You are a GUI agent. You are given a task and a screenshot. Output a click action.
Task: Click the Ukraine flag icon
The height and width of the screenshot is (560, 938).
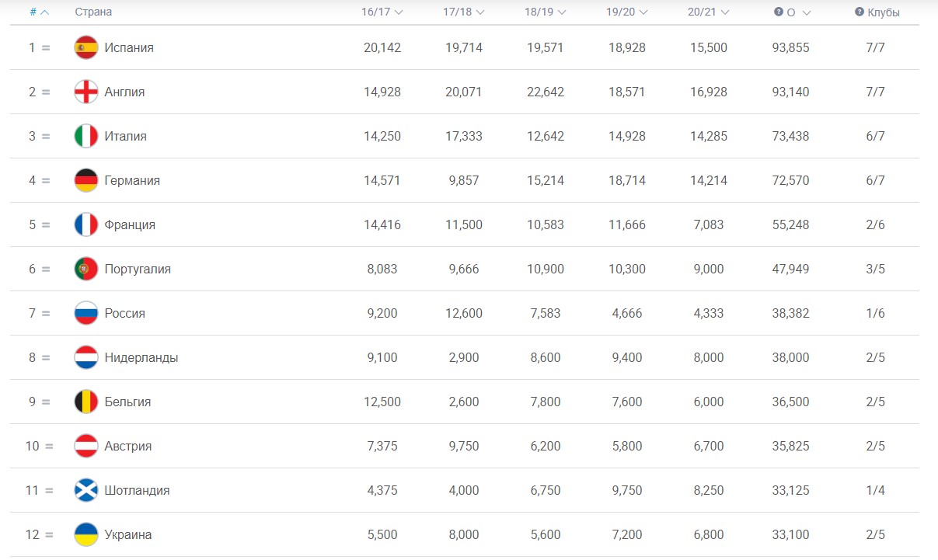(x=85, y=534)
